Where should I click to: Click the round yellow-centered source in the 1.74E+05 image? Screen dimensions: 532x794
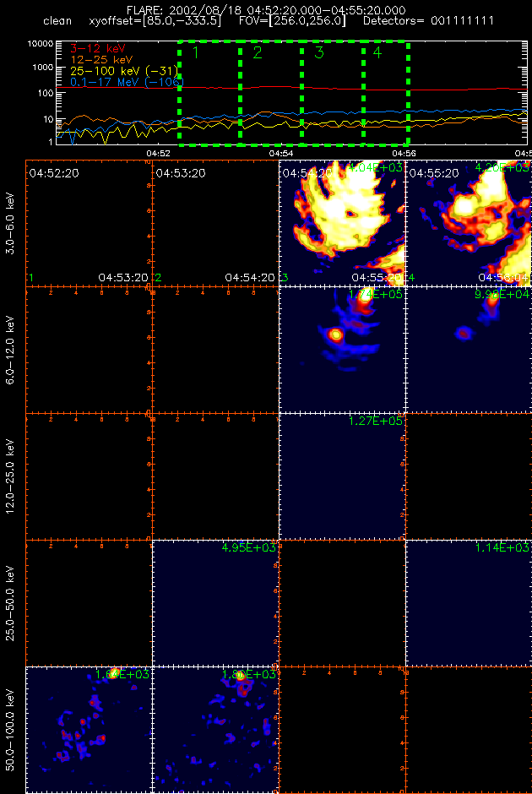(335, 334)
